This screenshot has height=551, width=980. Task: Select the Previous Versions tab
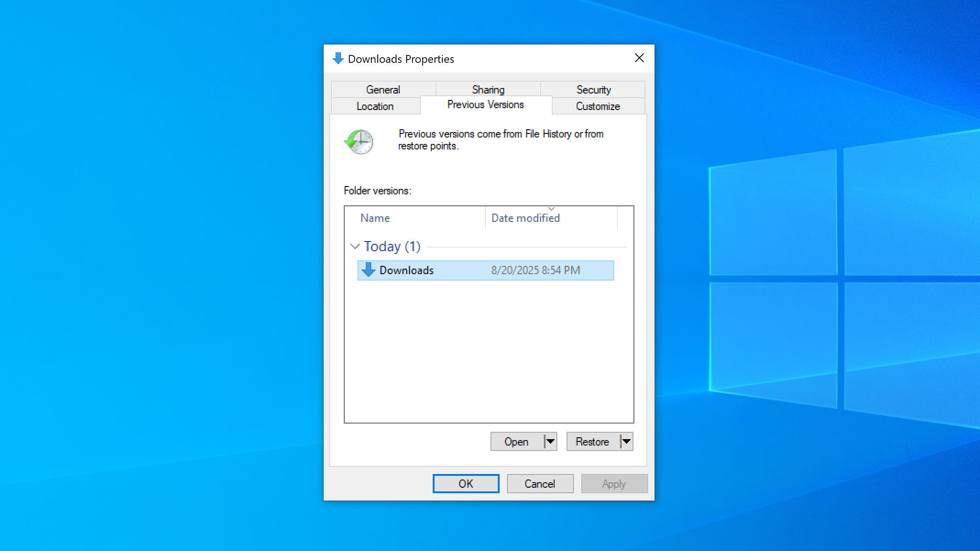(485, 105)
